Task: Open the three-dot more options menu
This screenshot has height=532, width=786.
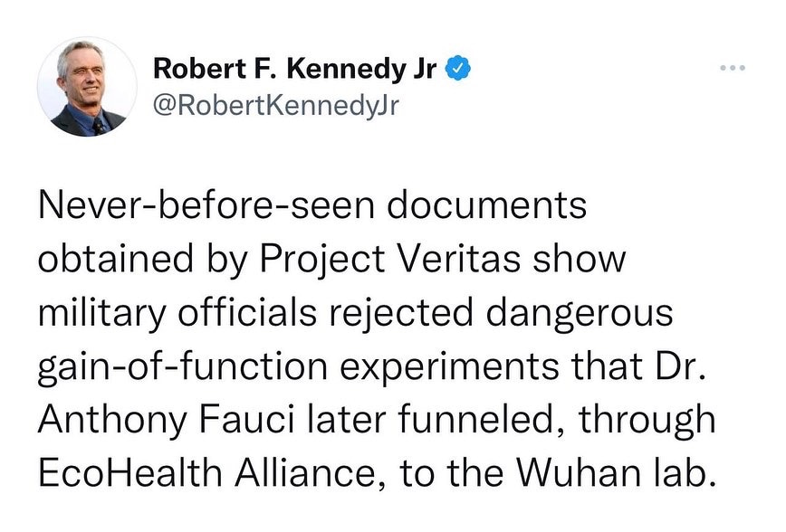Action: (x=733, y=68)
